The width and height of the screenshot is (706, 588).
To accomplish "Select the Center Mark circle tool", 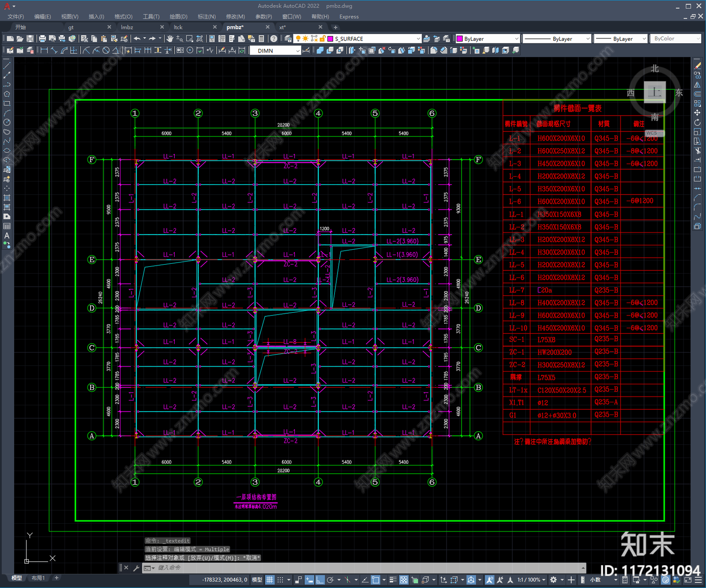I will click(x=190, y=50).
